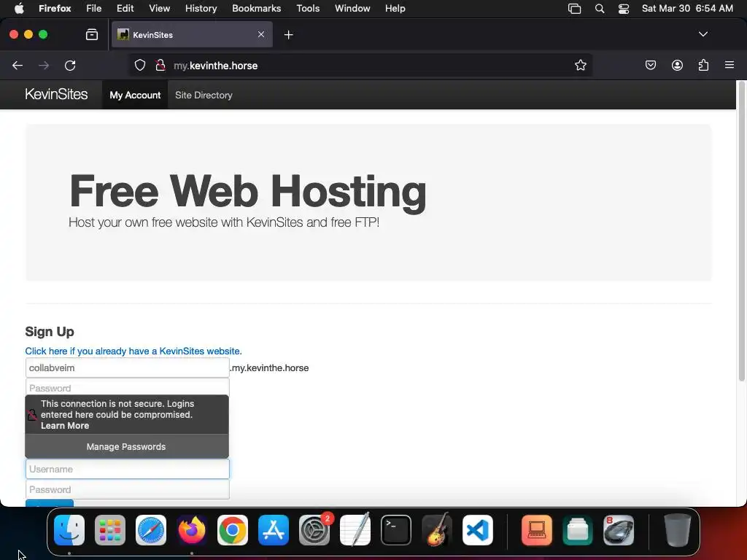Viewport: 747px width, 560px height.
Task: Go to Site Directory
Action: coord(204,95)
